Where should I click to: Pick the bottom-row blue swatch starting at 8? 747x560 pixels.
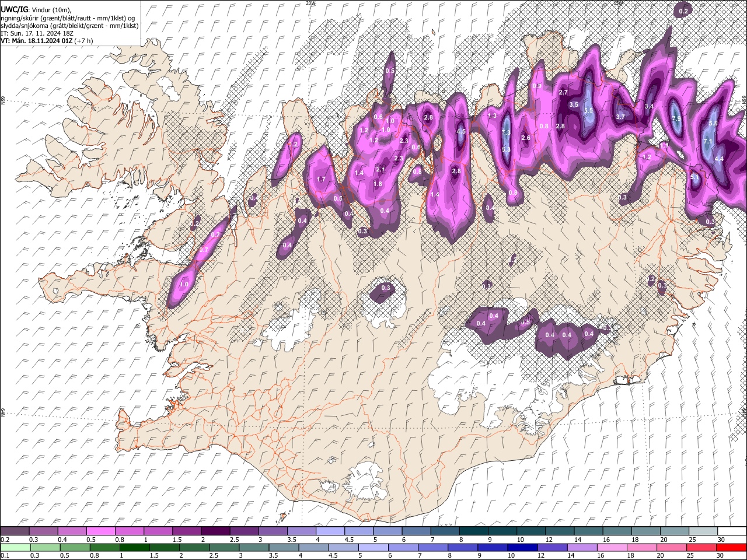pyautogui.click(x=464, y=547)
